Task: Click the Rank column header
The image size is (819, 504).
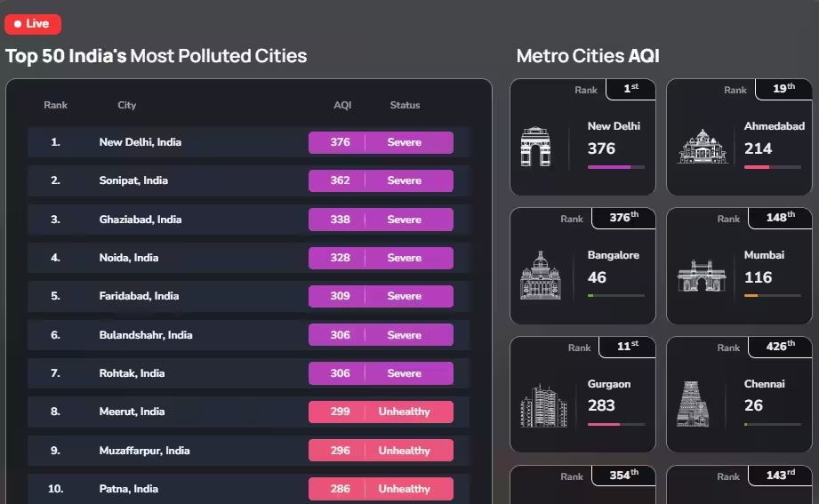Action: pos(55,105)
